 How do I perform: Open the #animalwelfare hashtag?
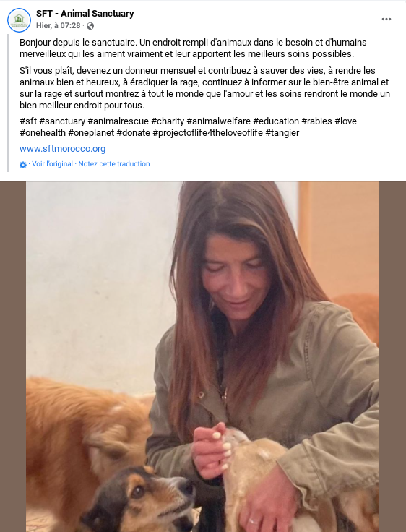[x=218, y=121]
